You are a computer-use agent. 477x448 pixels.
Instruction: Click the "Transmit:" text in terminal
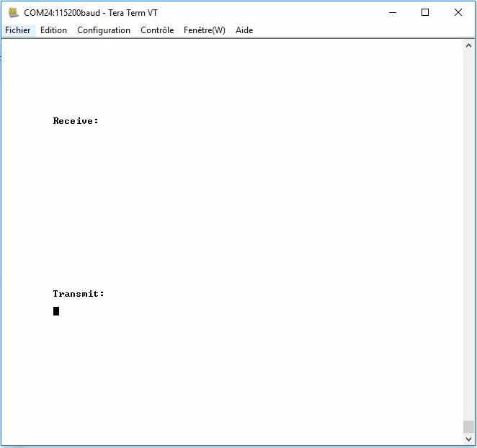click(x=79, y=293)
